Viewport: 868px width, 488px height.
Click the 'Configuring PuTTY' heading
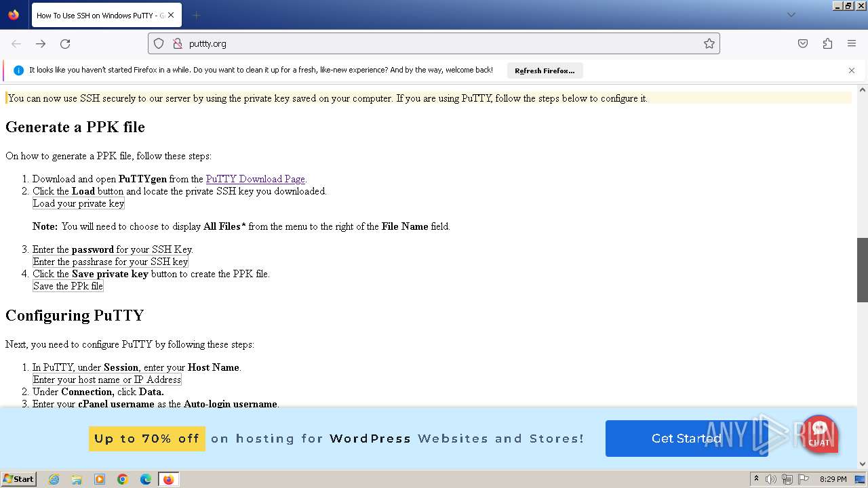75,316
